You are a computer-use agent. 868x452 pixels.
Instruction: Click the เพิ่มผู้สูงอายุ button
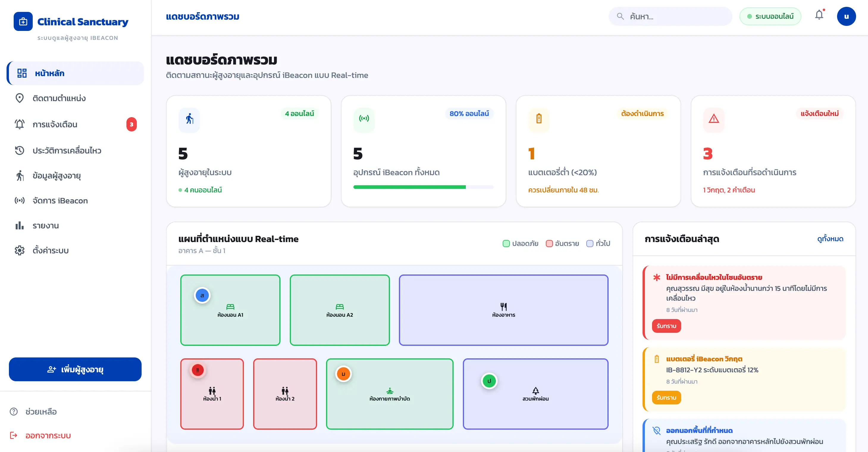[x=75, y=369]
